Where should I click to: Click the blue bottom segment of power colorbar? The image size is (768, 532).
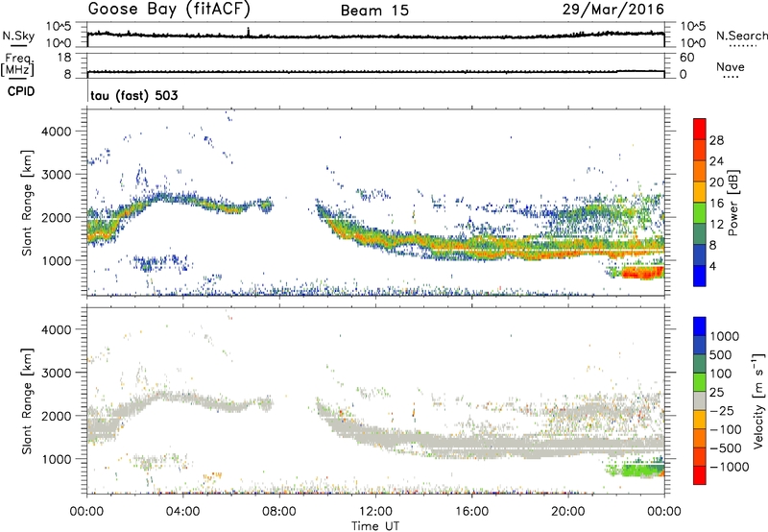pyautogui.click(x=700, y=276)
